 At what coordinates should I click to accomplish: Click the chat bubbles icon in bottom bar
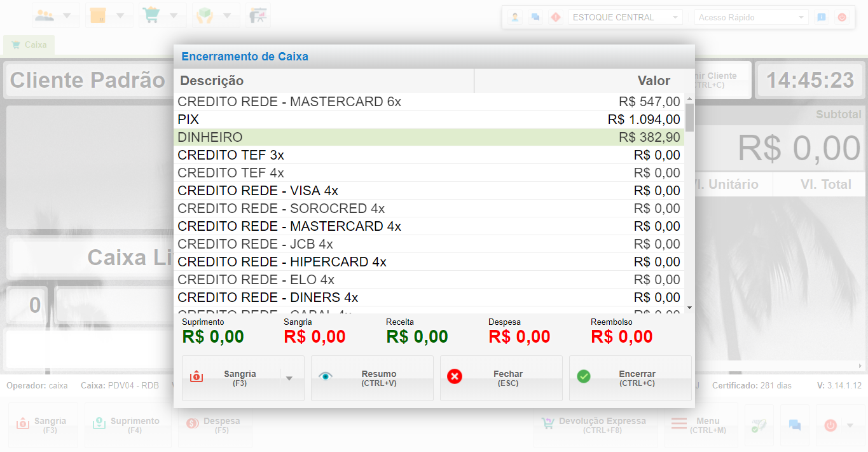[x=794, y=425]
